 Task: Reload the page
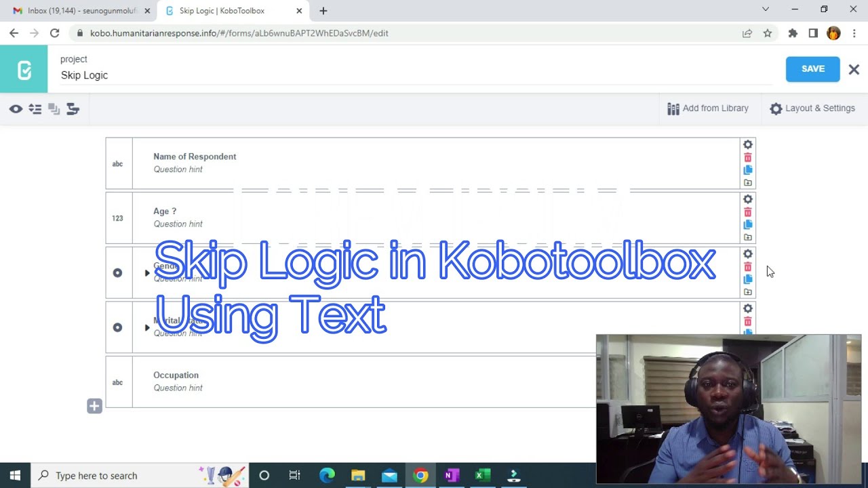pos(55,33)
